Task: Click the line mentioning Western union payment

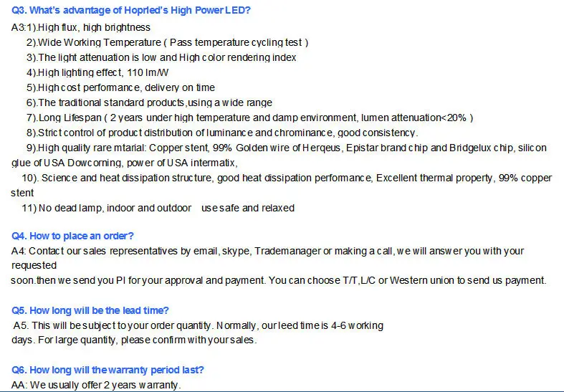Action: (x=279, y=280)
